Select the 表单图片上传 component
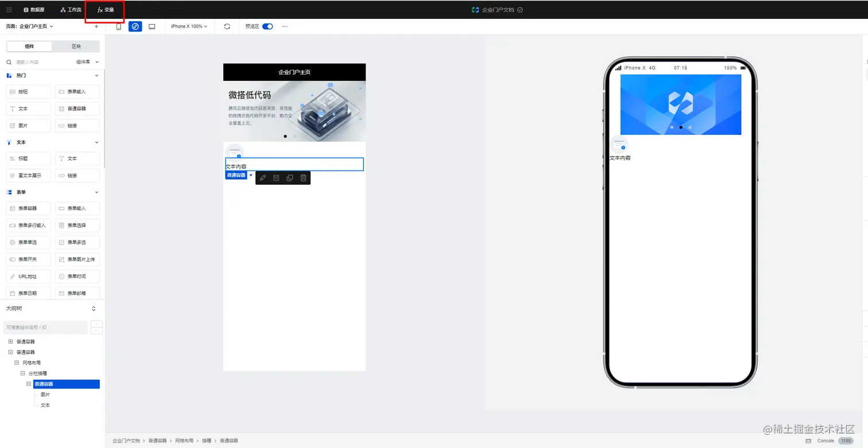The width and height of the screenshot is (868, 448). 77,259
